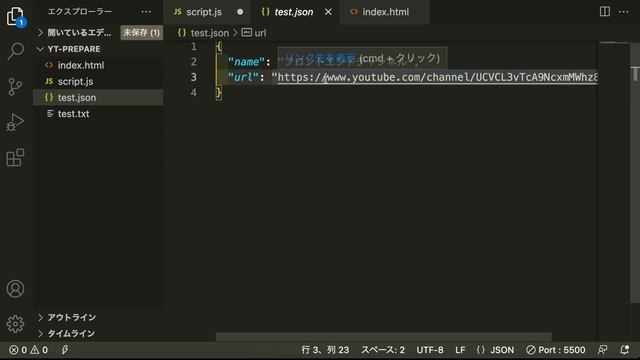This screenshot has height=360, width=640.
Task: Click the url breadcrumb segment
Action: 254,33
